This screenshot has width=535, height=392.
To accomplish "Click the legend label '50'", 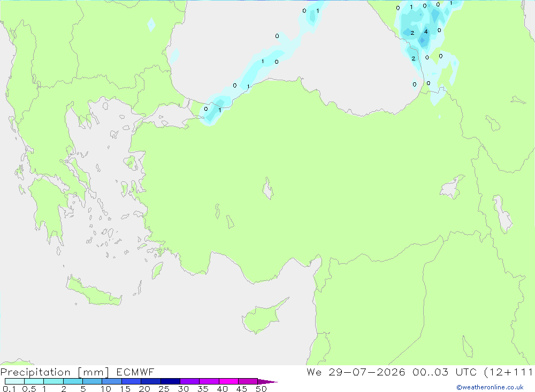I will coord(261,389).
